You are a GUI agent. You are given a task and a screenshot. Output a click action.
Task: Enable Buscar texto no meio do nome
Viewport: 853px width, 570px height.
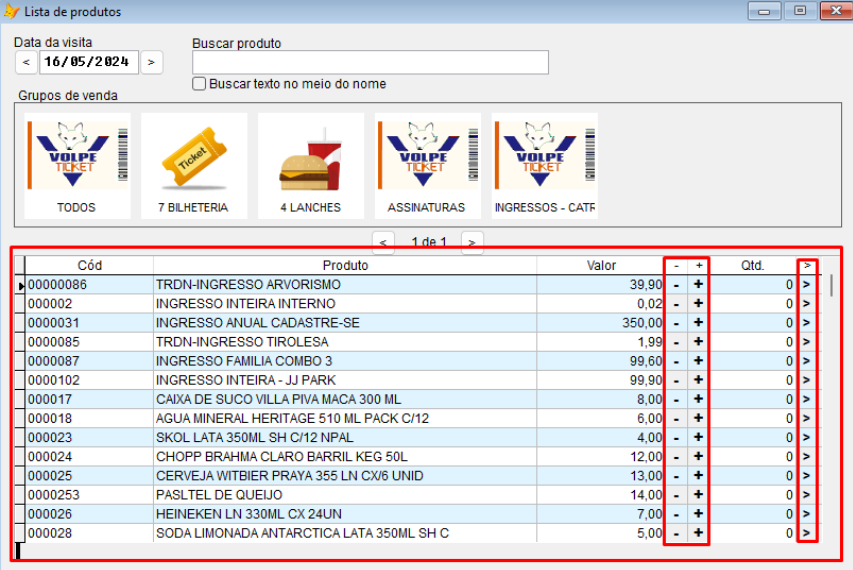pyautogui.click(x=200, y=85)
